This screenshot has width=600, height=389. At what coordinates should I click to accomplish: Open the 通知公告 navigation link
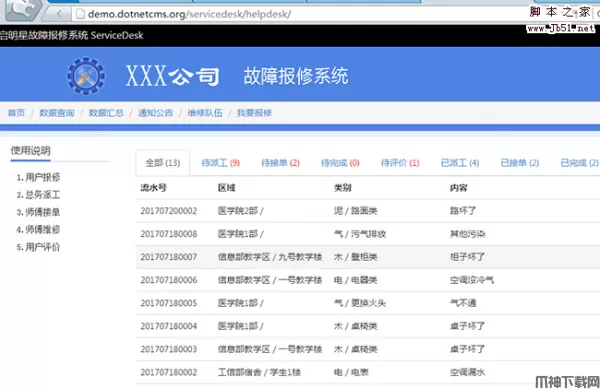(156, 113)
